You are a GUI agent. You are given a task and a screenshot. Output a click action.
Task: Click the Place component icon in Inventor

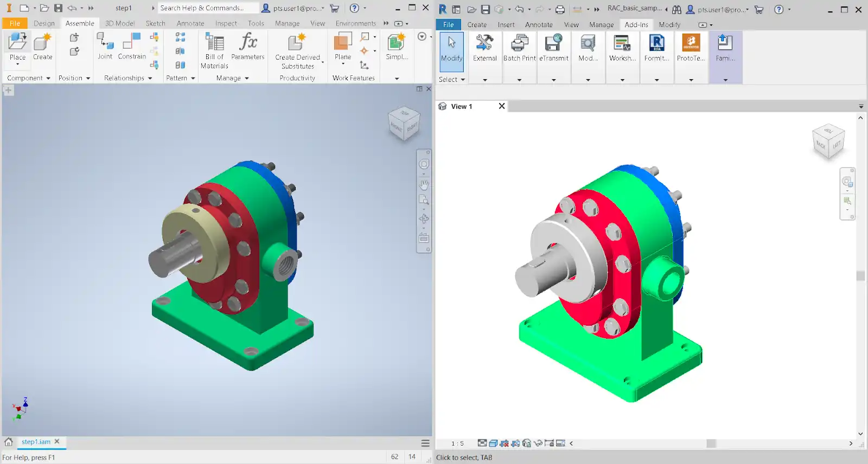click(x=17, y=42)
